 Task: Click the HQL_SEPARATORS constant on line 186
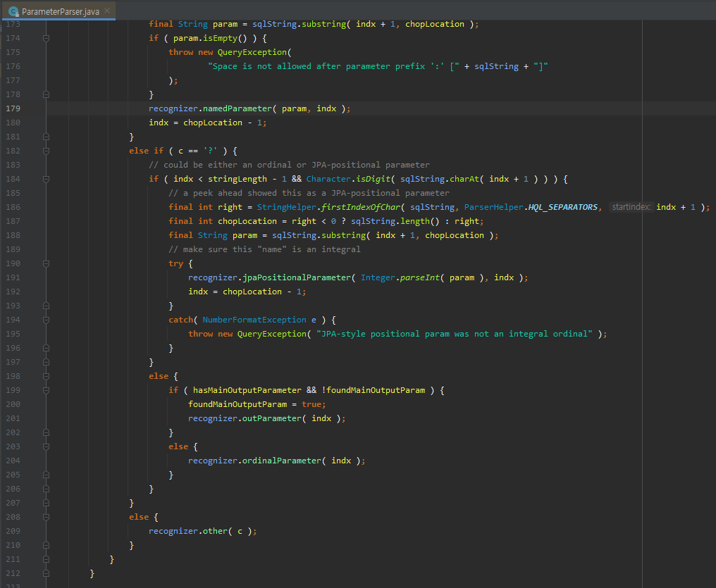pyautogui.click(x=561, y=207)
